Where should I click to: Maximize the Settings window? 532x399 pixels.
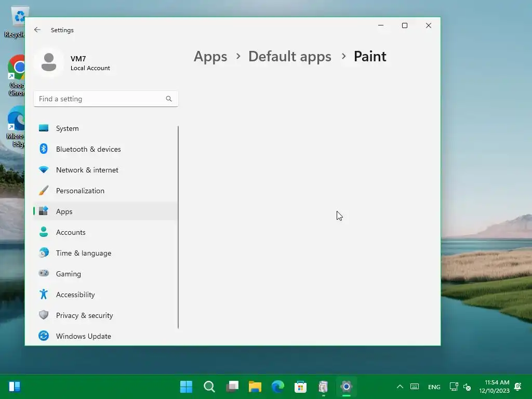click(404, 25)
